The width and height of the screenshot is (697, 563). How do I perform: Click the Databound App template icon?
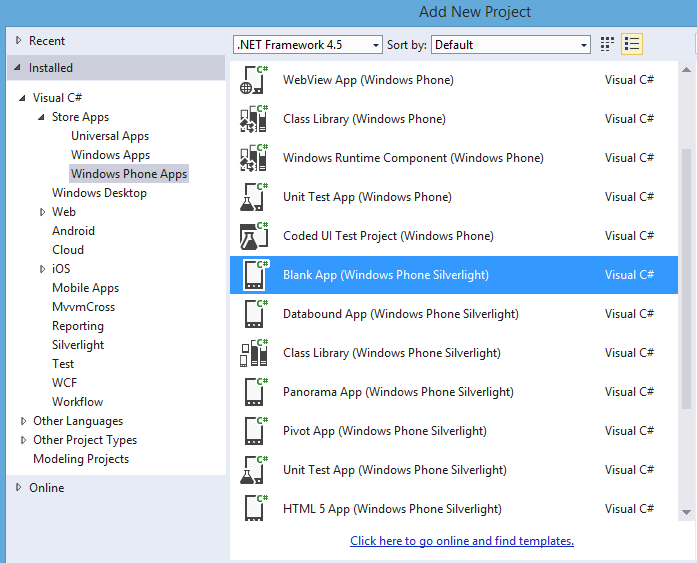256,314
